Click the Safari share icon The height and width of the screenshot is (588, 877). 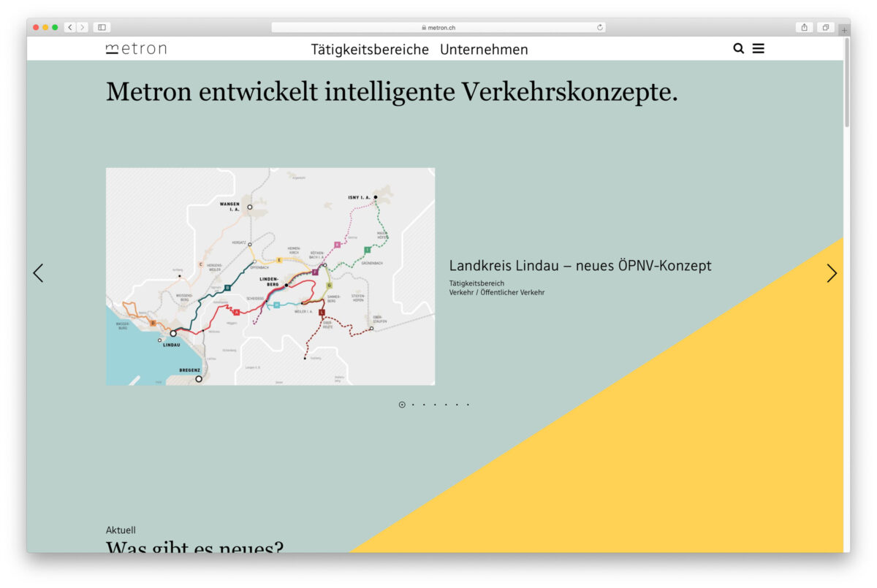[x=804, y=28]
